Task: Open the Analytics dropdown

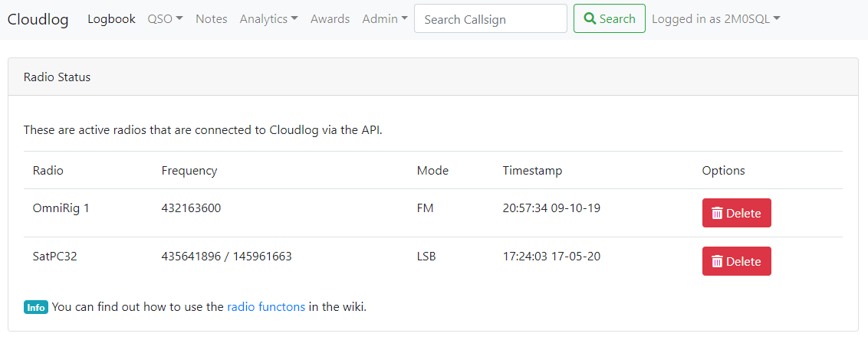Action: 268,19
